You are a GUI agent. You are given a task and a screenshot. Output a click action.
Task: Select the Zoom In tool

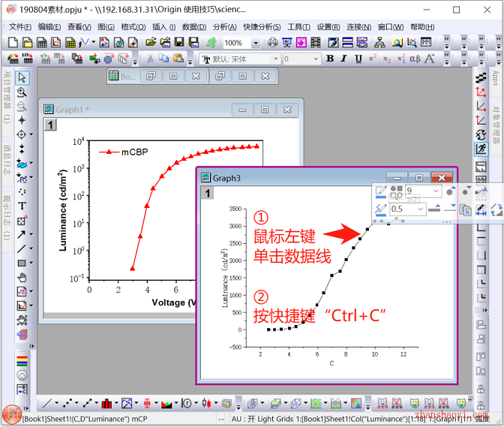coord(22,92)
